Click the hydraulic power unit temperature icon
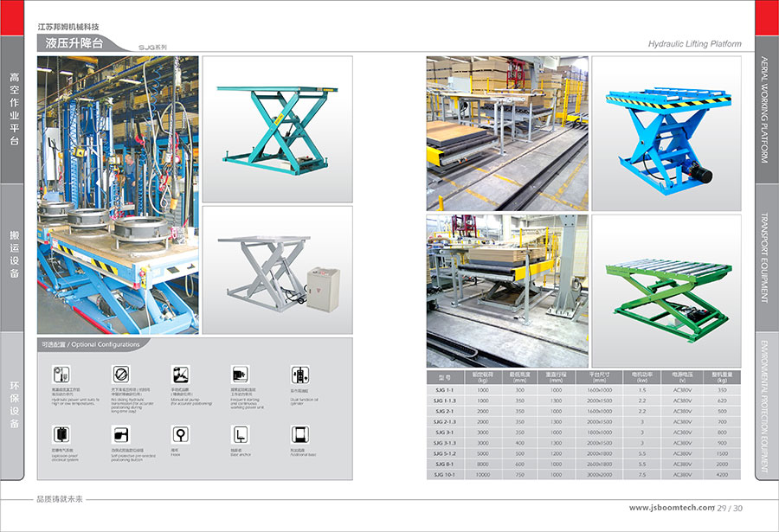 (61, 374)
